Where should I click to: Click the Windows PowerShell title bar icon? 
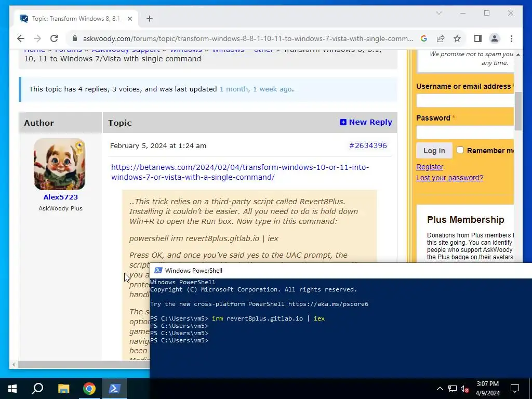[x=158, y=270]
